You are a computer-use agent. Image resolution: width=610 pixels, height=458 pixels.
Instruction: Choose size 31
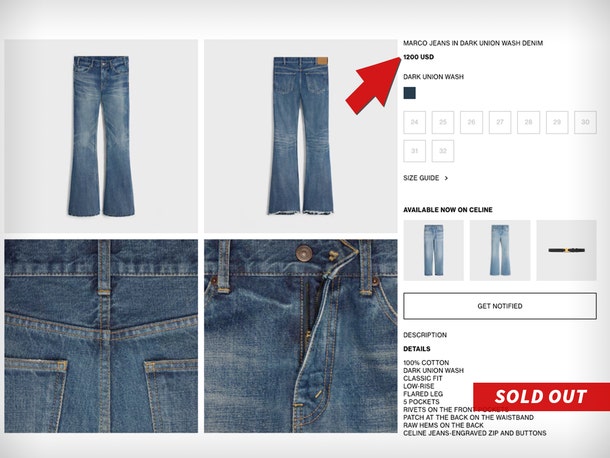pos(414,151)
